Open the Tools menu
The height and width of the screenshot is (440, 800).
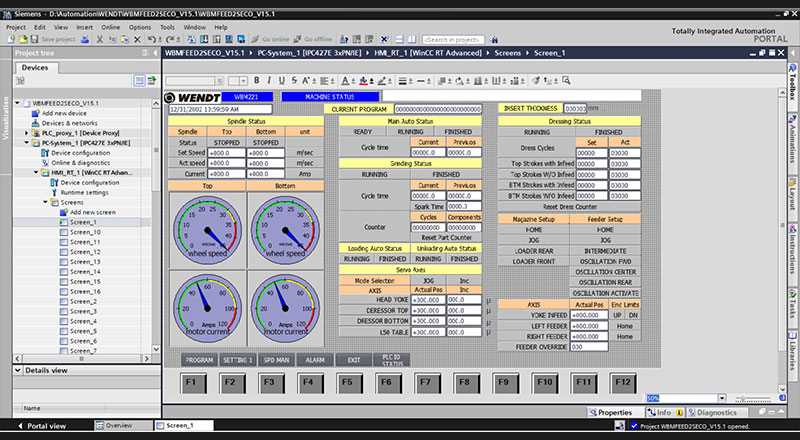[x=167, y=28]
